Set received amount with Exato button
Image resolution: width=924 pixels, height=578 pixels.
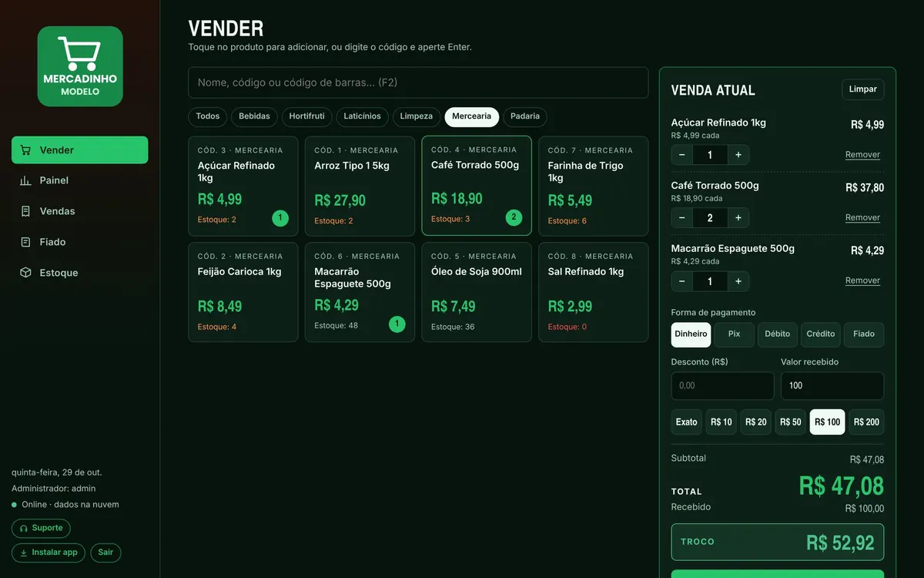click(x=687, y=422)
